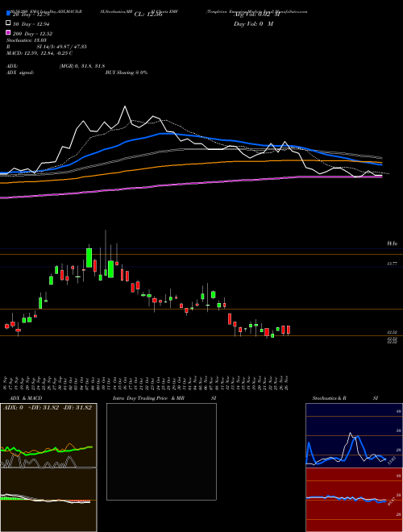
Task: Click the 'Day Vol: 0 M' readout
Action: tap(253, 23)
